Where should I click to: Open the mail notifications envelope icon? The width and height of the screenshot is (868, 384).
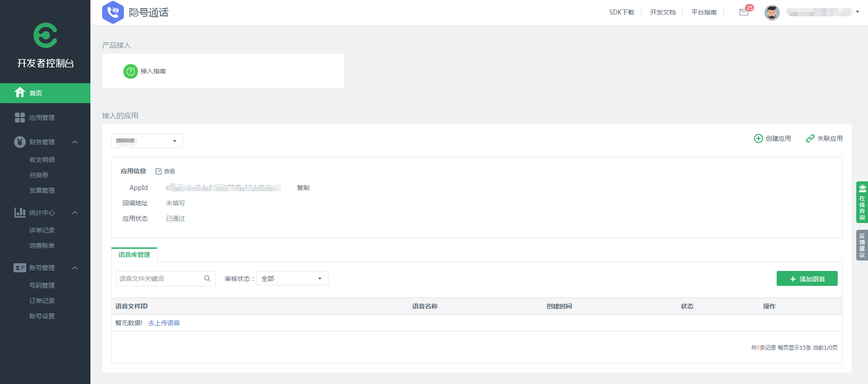744,12
